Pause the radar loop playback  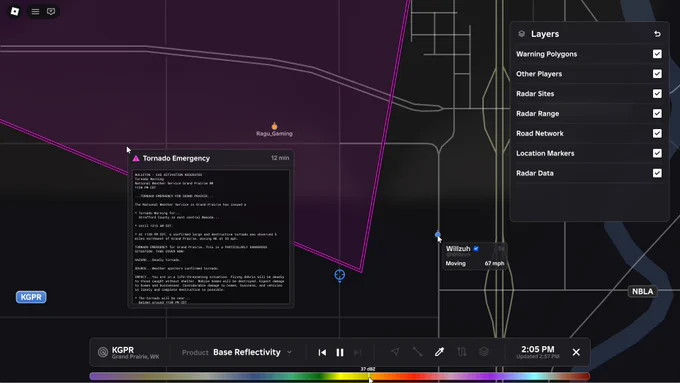pos(340,352)
